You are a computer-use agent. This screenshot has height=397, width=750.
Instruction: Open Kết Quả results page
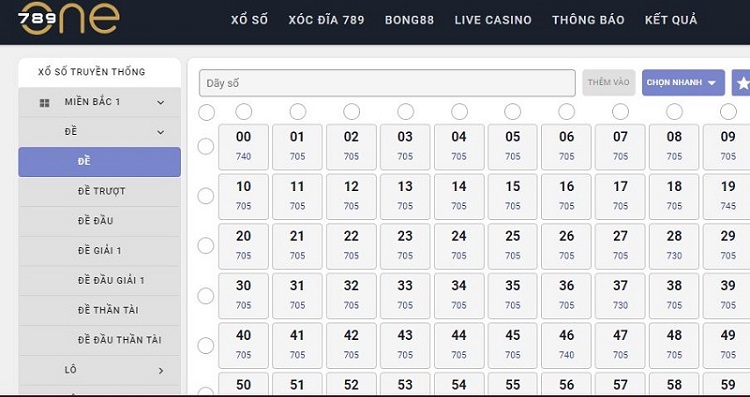(x=671, y=20)
